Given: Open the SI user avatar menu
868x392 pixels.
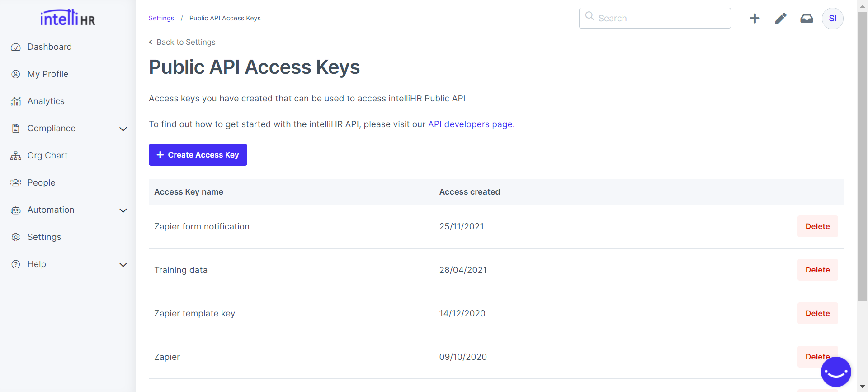Looking at the screenshot, I should [832, 19].
